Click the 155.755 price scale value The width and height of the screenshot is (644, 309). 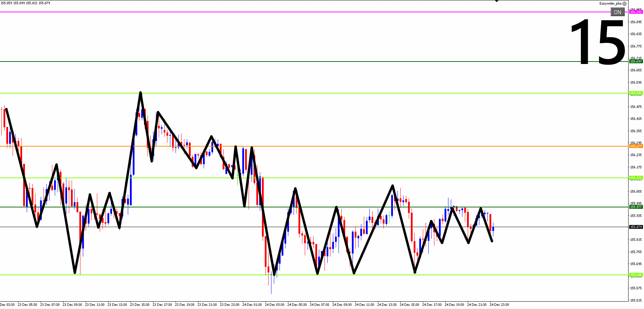pyautogui.click(x=636, y=252)
